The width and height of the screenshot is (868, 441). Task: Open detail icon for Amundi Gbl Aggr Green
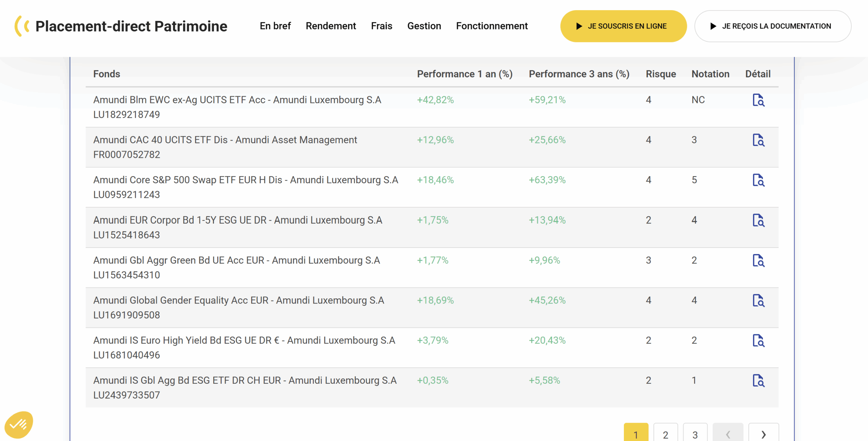(x=758, y=260)
